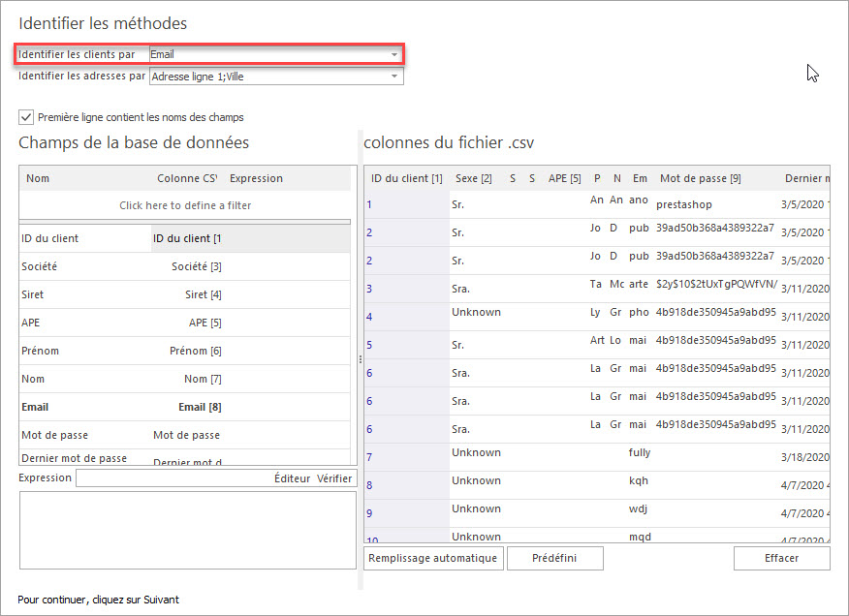Click 'Click here to define a filter'
Viewport: 849px width, 616px height.
pos(185,205)
